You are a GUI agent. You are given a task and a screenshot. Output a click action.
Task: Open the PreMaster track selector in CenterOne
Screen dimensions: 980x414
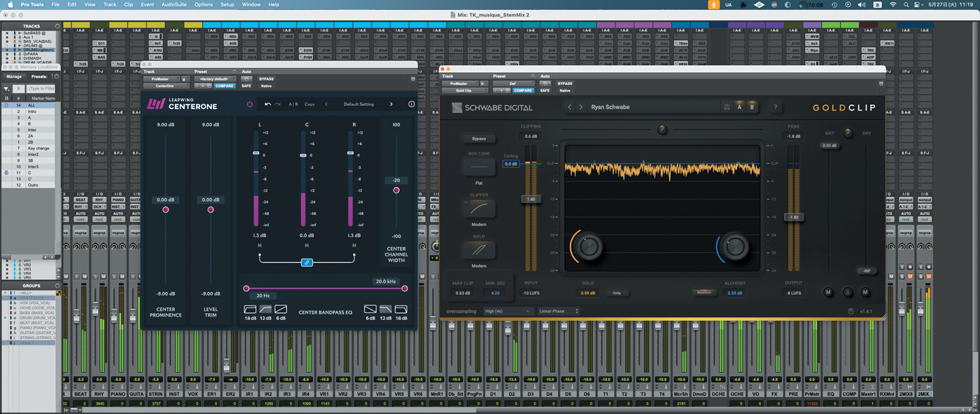tap(161, 79)
